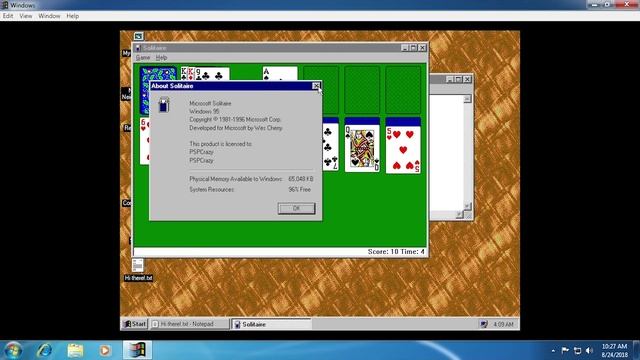Click the 65,048 KB memory value
The height and width of the screenshot is (360, 640).
pos(301,179)
